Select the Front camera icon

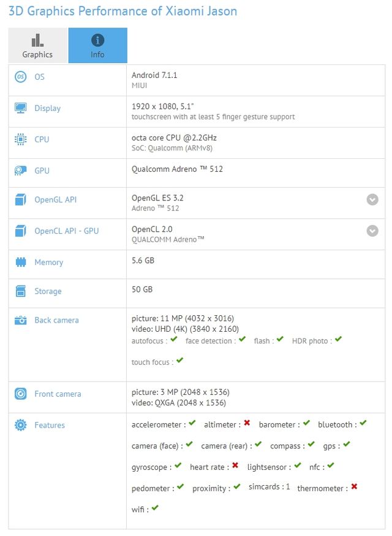tap(21, 394)
